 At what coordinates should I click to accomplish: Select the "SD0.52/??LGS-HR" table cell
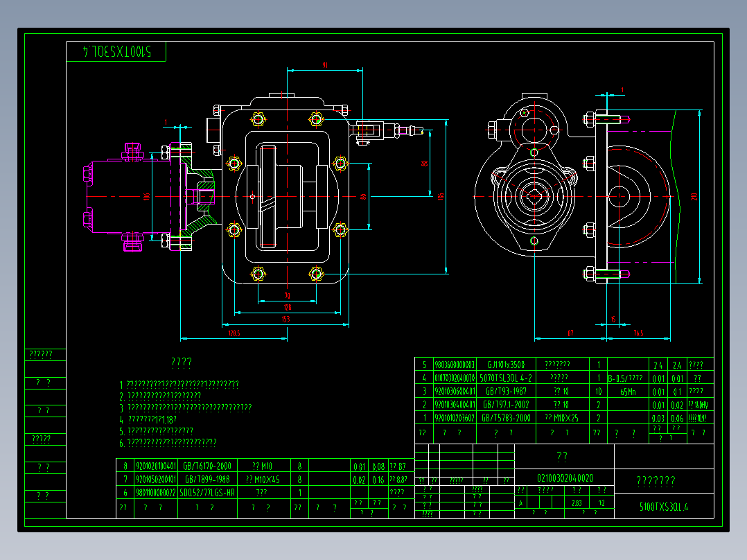(x=207, y=493)
